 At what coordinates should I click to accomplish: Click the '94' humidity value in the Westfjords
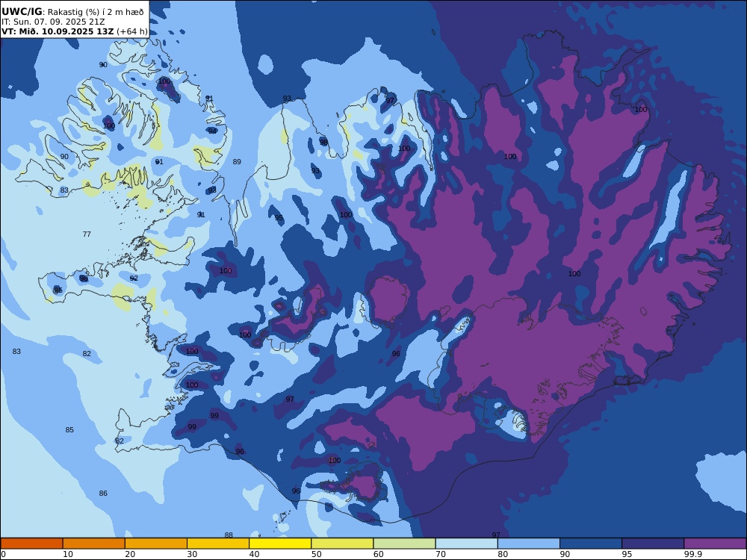click(212, 131)
